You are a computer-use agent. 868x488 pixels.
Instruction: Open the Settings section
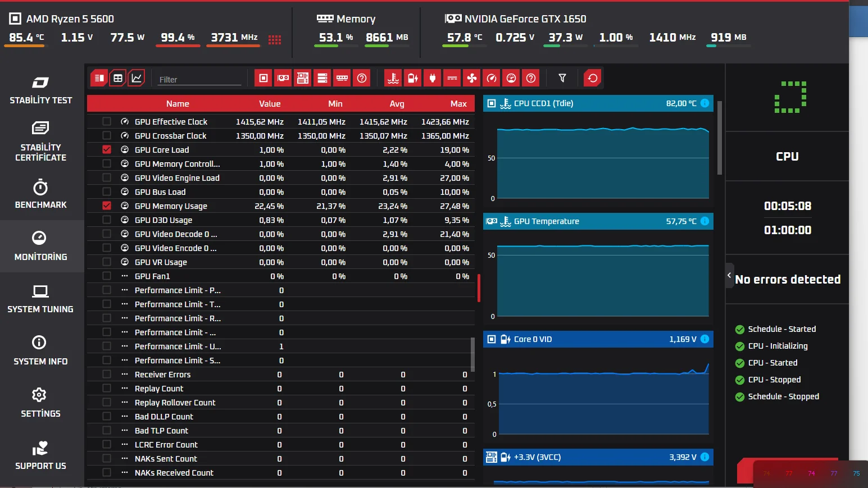coord(41,403)
